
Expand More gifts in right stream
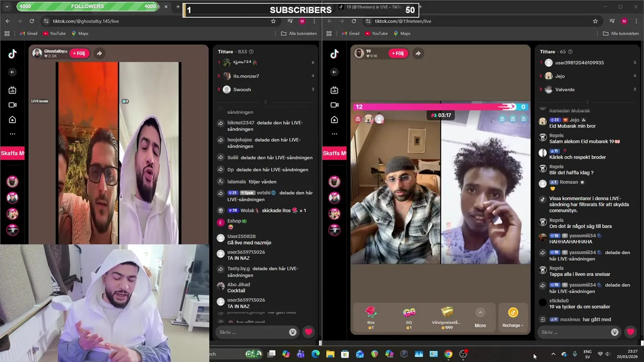click(x=480, y=318)
